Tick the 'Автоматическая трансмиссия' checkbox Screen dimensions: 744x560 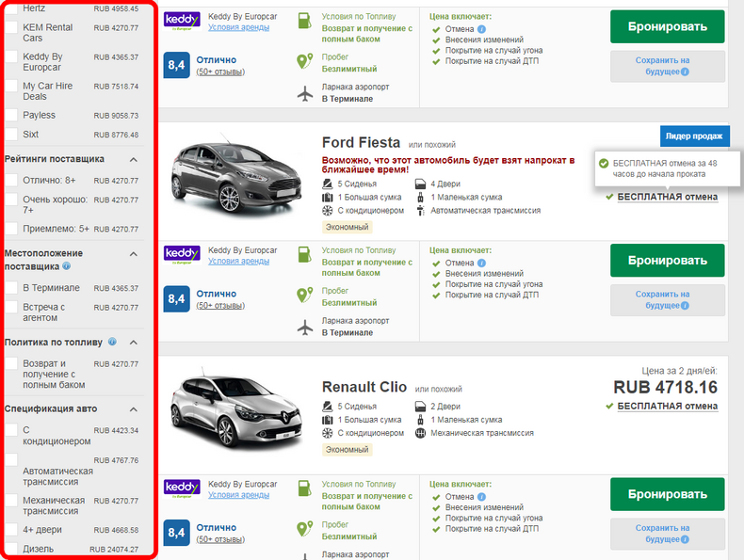(11, 460)
